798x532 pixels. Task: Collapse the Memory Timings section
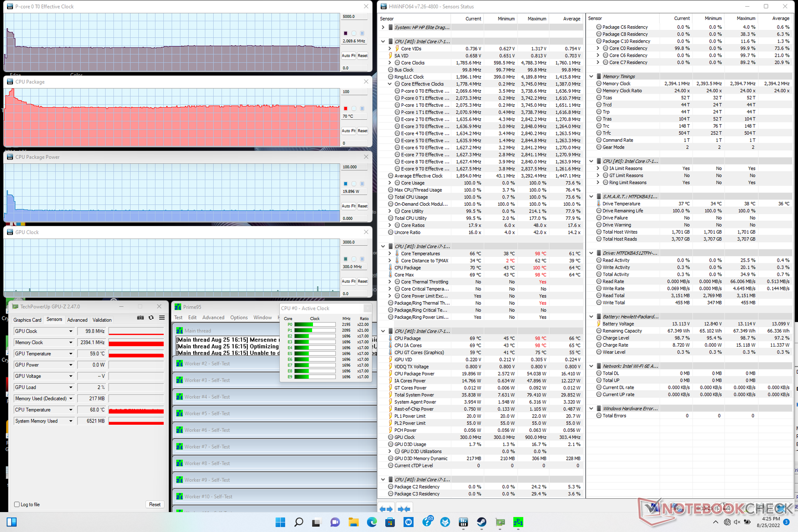591,77
